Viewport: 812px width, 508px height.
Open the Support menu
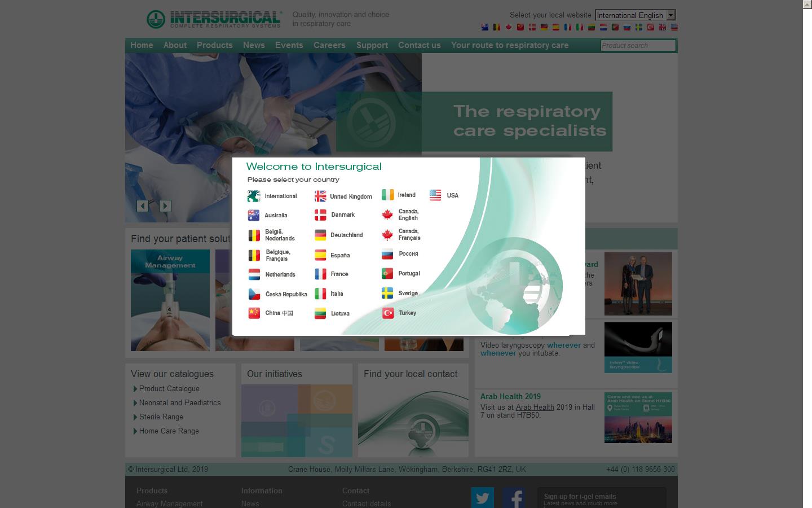372,45
